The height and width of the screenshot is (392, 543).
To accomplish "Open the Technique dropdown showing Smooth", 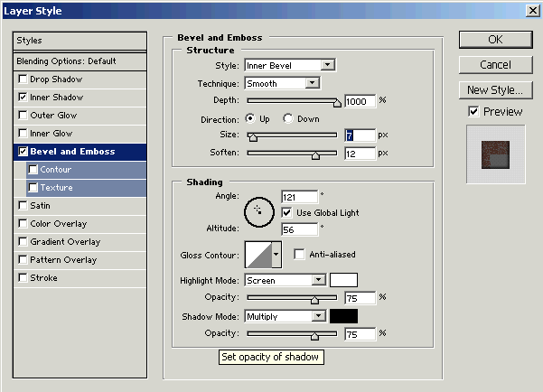I will click(282, 83).
